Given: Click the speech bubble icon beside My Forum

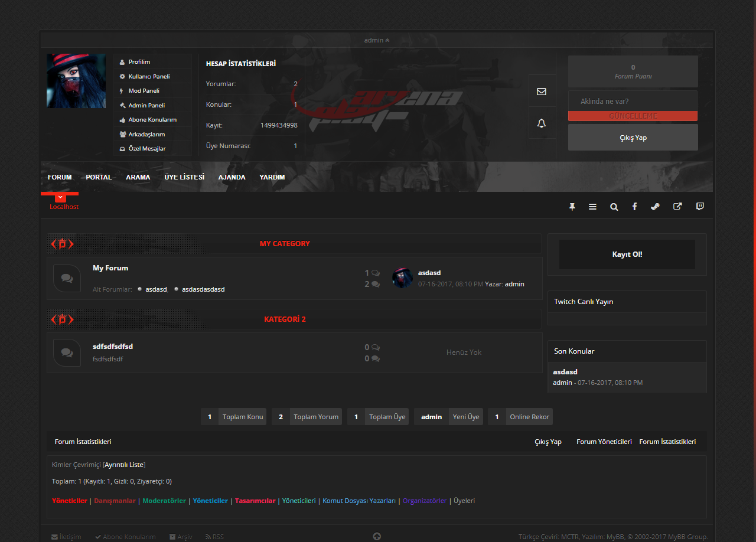Looking at the screenshot, I should tap(67, 278).
